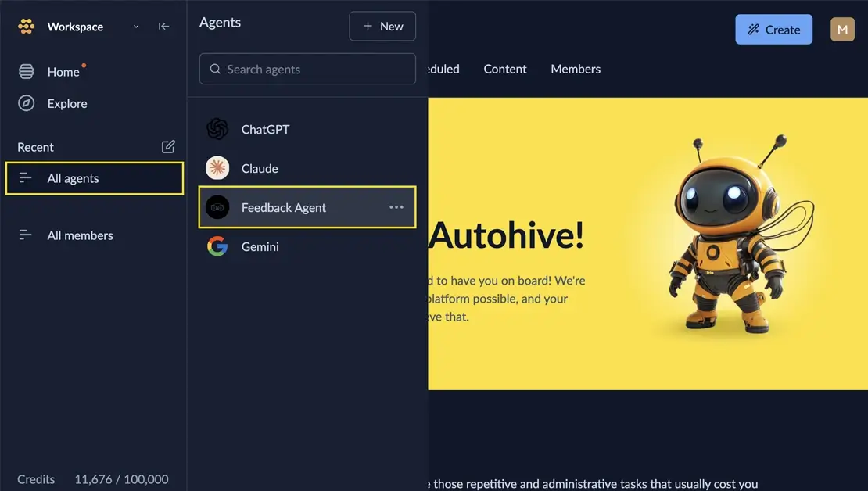Screen dimensions: 868x491
Task: Open Feedback Agent's three-dot options menu
Action: [x=396, y=207]
